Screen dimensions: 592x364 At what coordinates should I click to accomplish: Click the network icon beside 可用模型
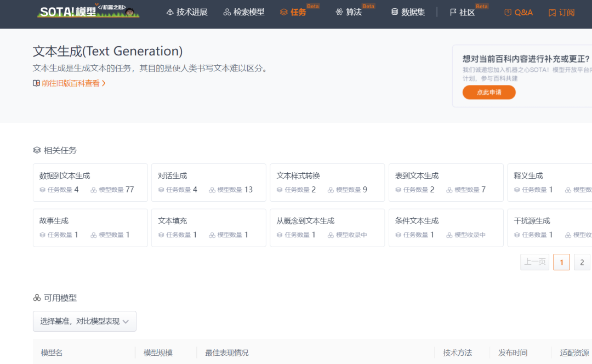tap(36, 298)
